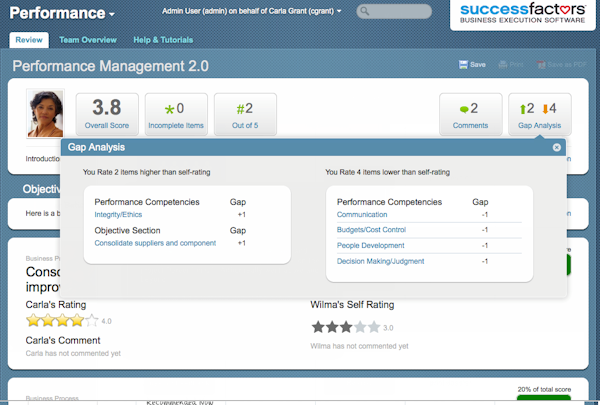Viewport: 600px width, 405px height.
Task: Click the Out of 5 rank tile
Action: click(244, 113)
